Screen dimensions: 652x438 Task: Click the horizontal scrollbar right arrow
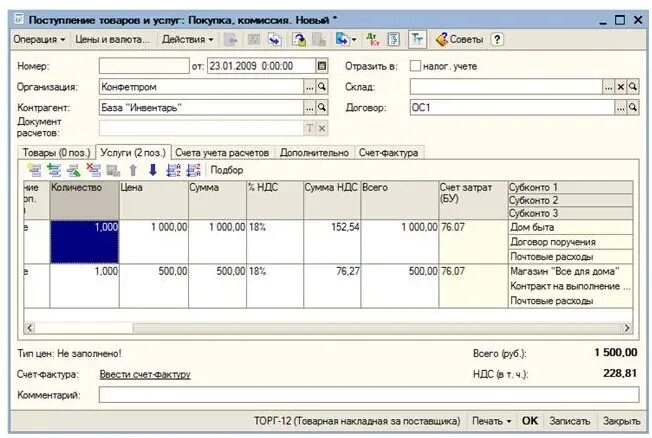[627, 328]
